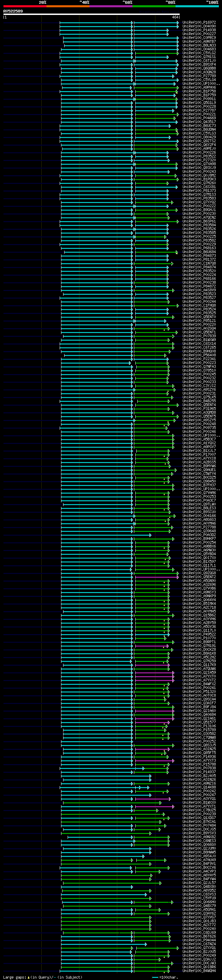Image resolution: width=222 pixels, height=980 pixels.
Task: Select the UniRef100_P04669 label
Action: coord(199,118)
